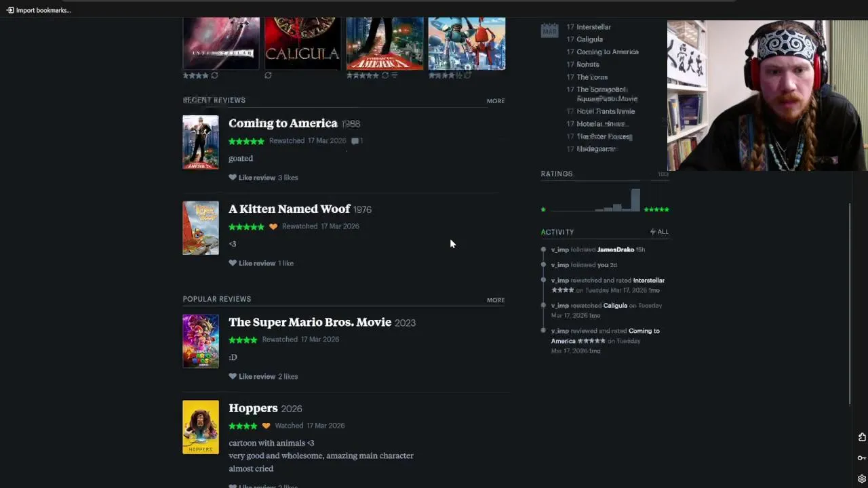Click the lightning bolt icon beside ALL
This screenshot has height=488, width=868.
click(653, 232)
